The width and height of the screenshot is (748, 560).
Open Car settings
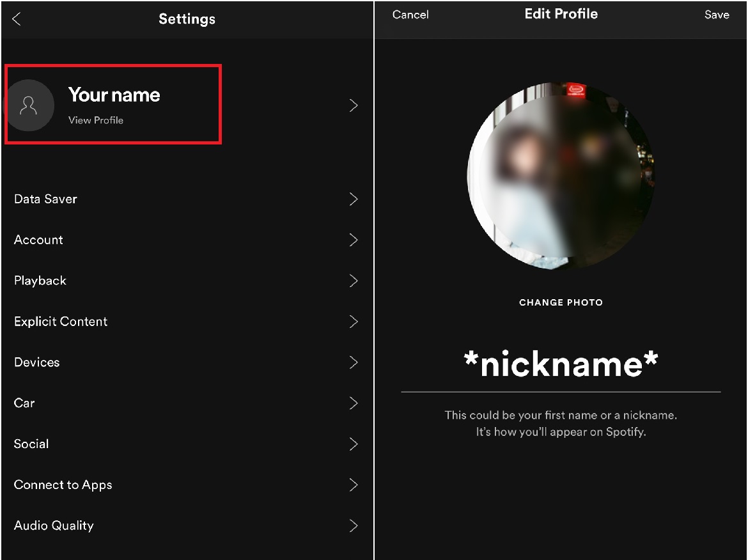(24, 403)
